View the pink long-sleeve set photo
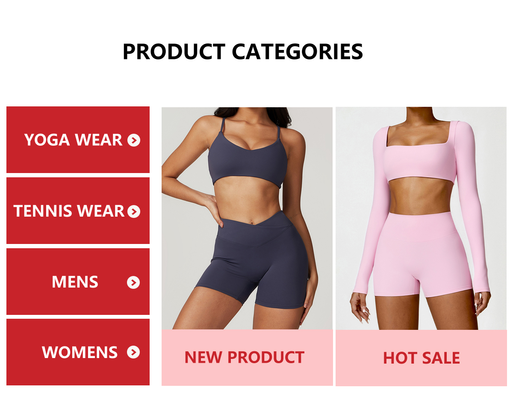This screenshot has height=420, width=513. [x=421, y=218]
